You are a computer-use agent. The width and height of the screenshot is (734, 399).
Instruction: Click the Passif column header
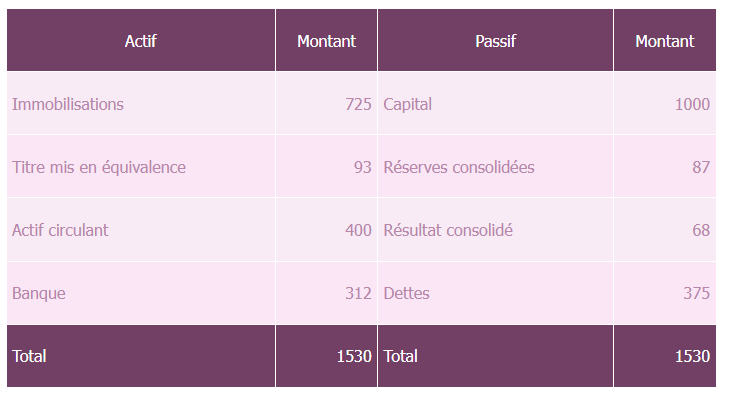pyautogui.click(x=495, y=40)
